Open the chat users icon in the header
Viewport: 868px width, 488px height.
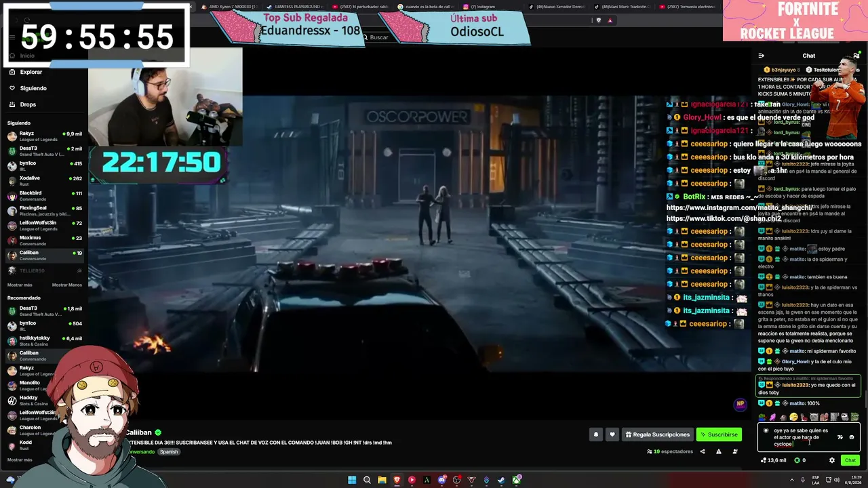tap(856, 56)
